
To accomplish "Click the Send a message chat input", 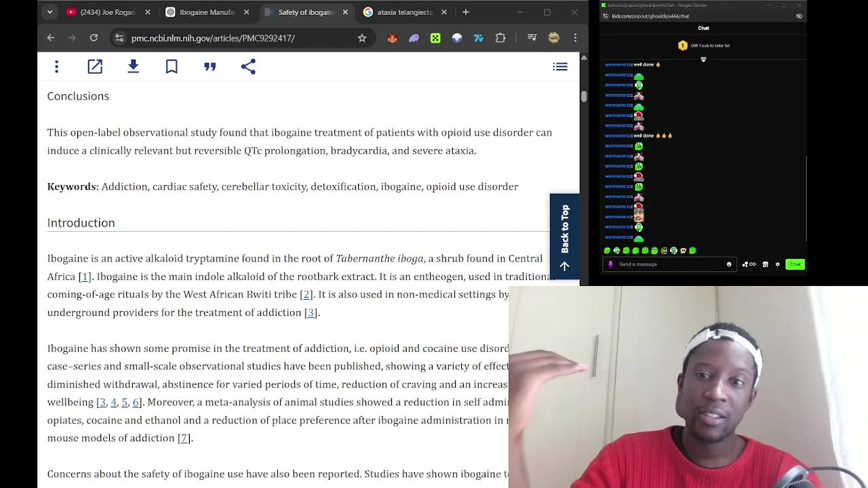I will (x=668, y=264).
